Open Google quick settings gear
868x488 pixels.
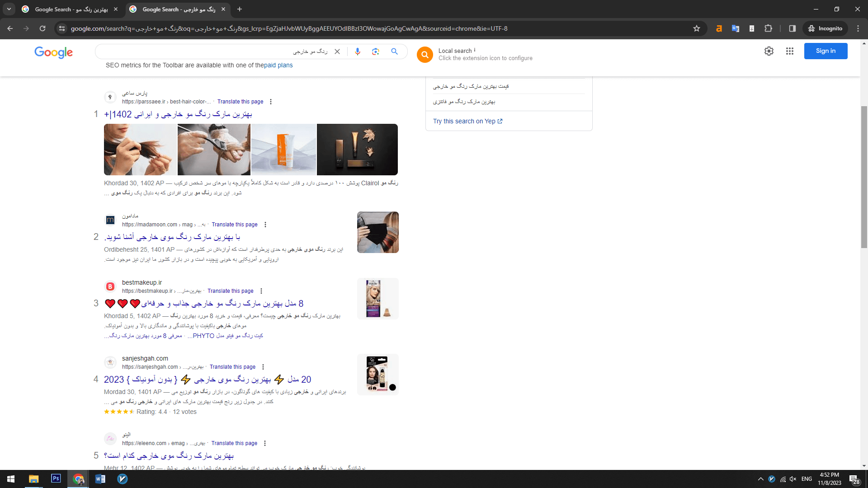click(769, 51)
